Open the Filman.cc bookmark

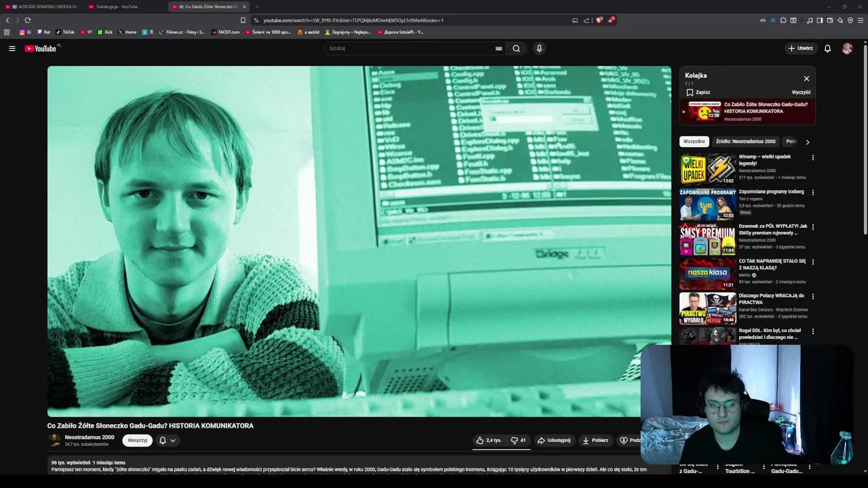(x=181, y=32)
